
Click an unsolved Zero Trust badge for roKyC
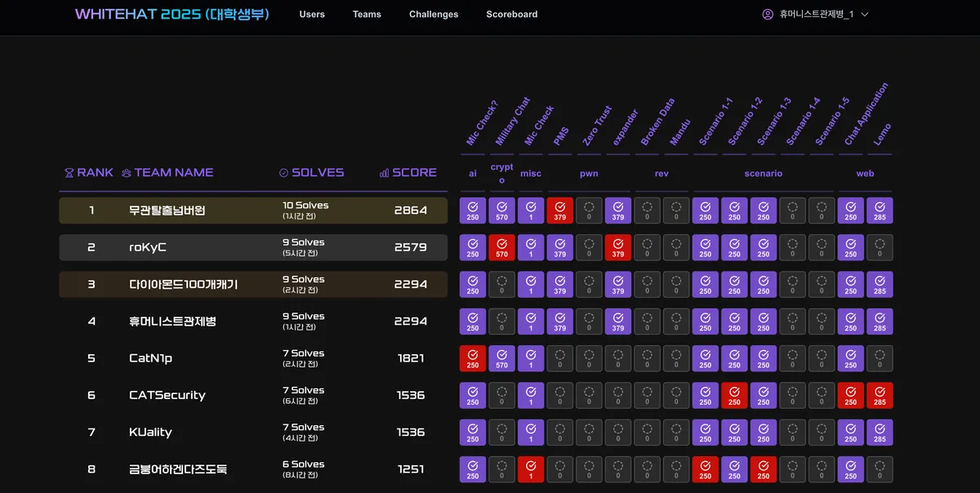click(x=589, y=246)
